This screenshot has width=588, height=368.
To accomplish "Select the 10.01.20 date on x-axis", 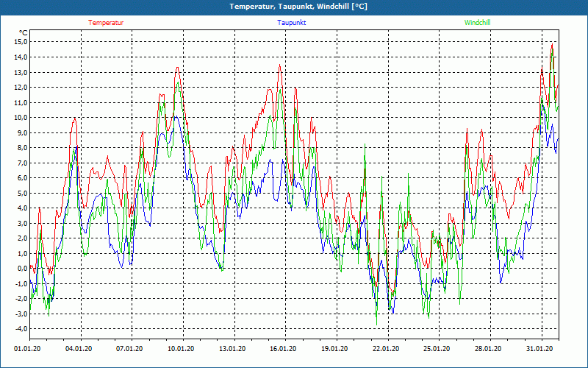I will pos(181,349).
